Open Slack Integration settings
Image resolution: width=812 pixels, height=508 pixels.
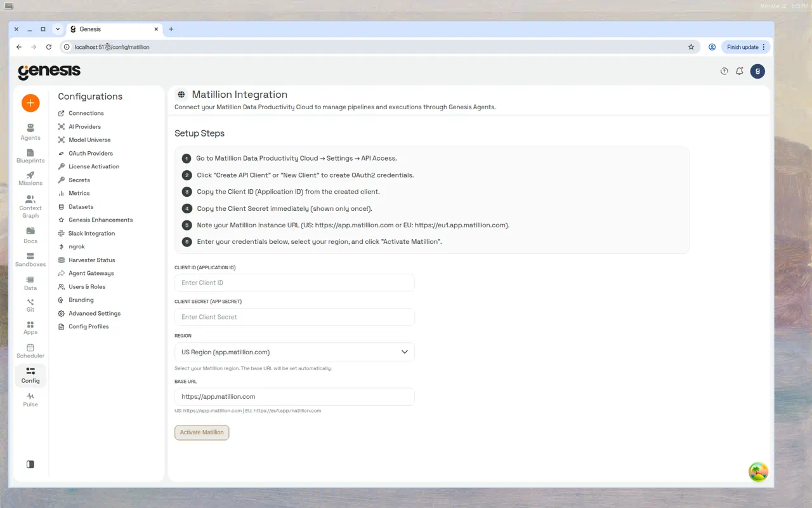pyautogui.click(x=86, y=233)
